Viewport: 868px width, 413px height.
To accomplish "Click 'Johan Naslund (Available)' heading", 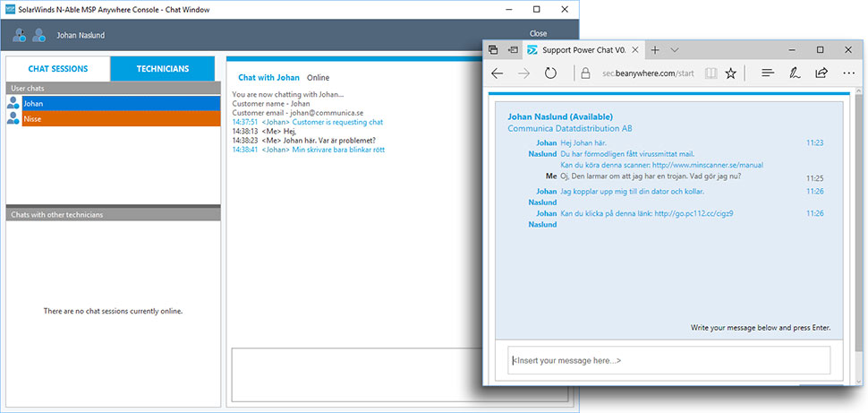I will pyautogui.click(x=560, y=117).
